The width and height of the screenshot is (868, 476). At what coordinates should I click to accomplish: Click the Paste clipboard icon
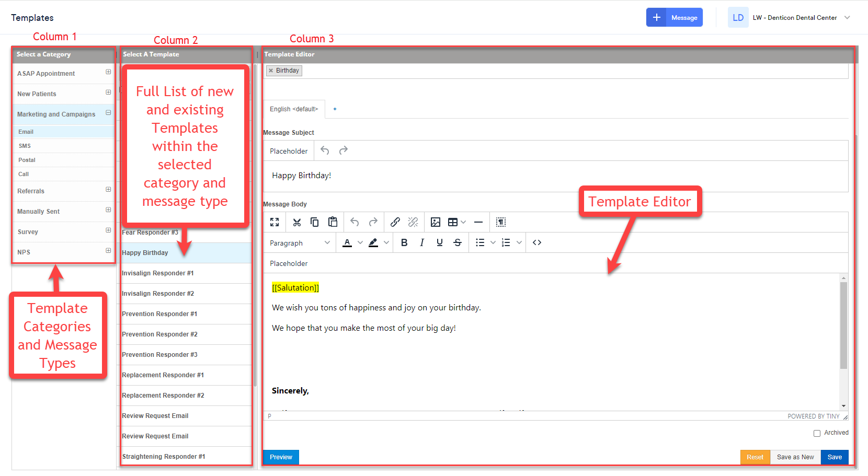click(333, 222)
